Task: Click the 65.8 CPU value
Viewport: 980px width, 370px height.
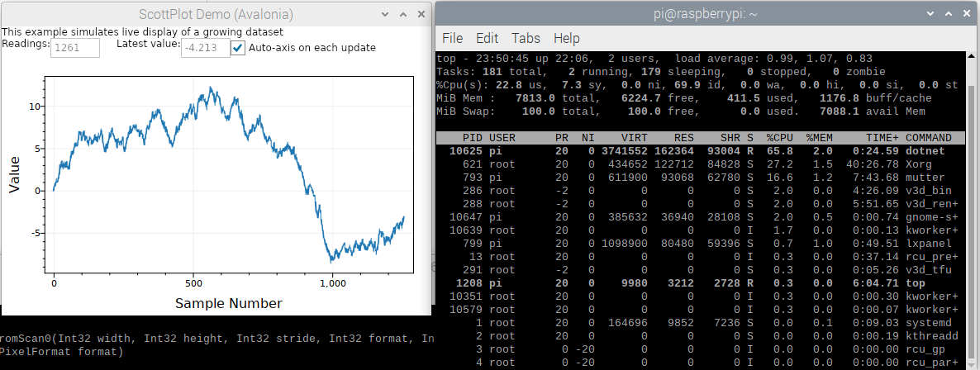Action: [x=779, y=151]
